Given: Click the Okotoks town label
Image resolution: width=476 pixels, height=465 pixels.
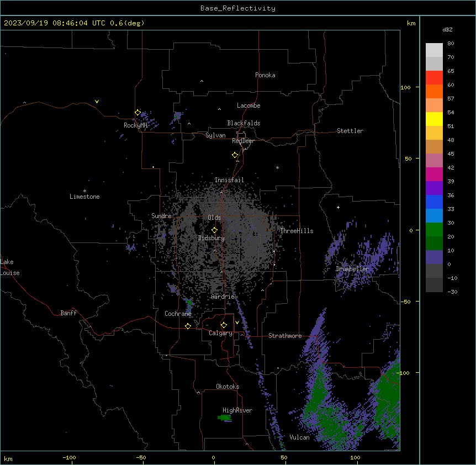Looking at the screenshot, I should pos(228,387).
